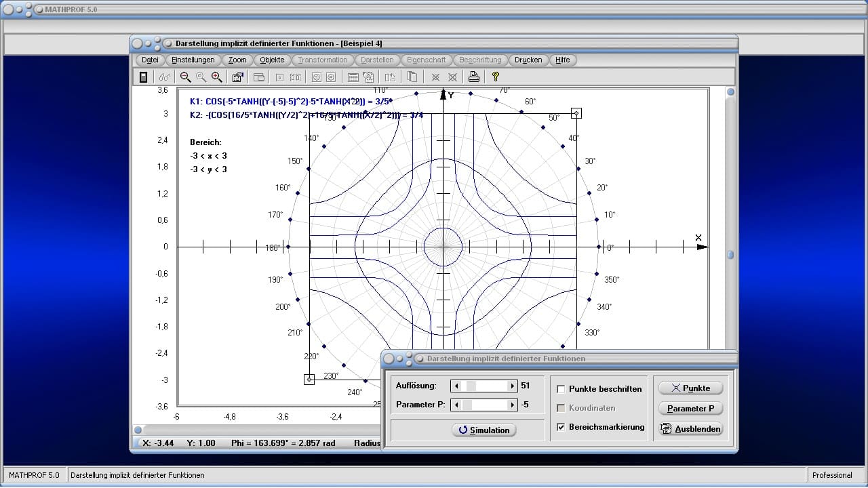The height and width of the screenshot is (488, 868).
Task: Click the 'Y: 1.00' status readout
Action: 201,443
